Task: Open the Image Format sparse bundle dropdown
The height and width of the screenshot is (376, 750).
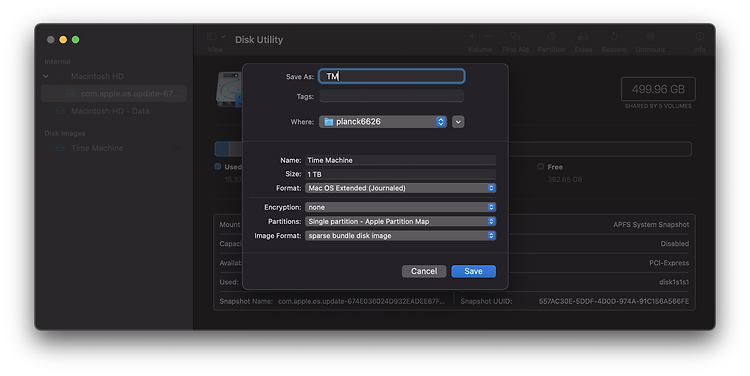Action: [x=400, y=235]
